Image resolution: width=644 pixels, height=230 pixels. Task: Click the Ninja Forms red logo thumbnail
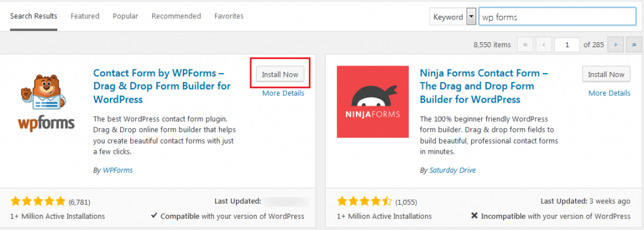373,101
